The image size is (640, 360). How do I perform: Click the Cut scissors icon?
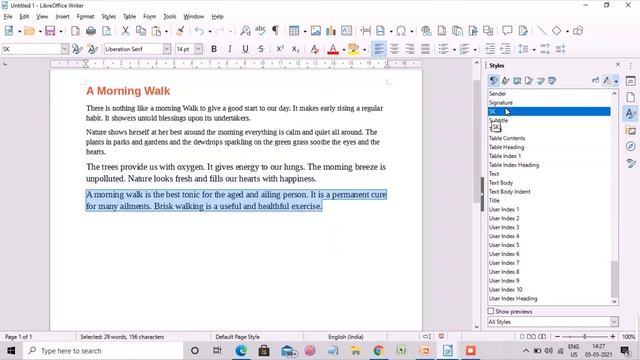[125, 31]
